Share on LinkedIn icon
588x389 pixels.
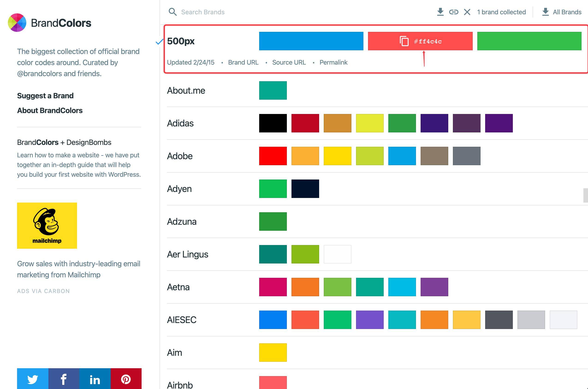click(x=95, y=379)
